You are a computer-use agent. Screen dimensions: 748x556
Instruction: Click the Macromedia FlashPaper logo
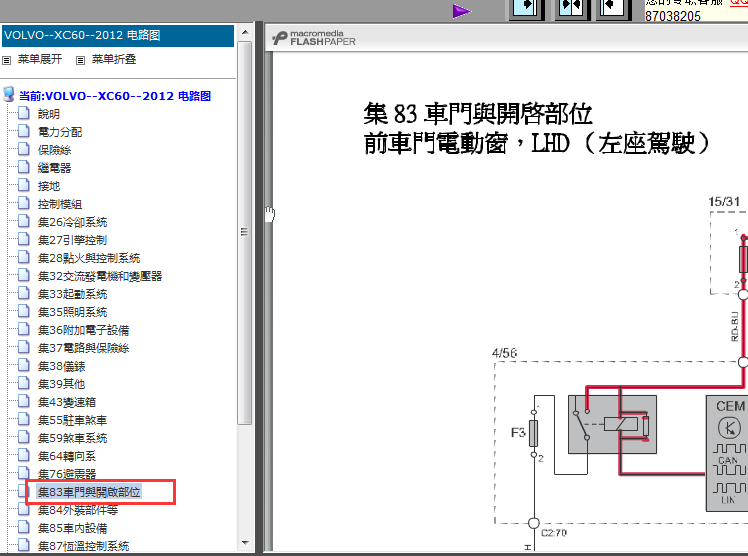(314, 38)
